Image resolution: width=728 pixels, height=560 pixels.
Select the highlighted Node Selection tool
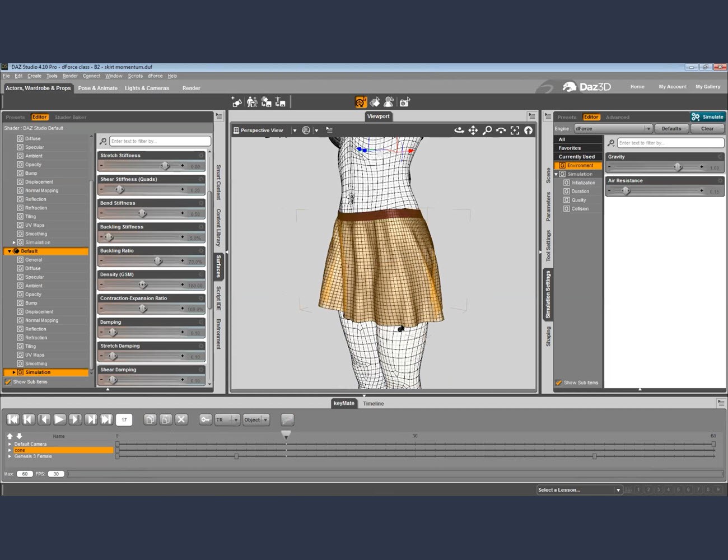click(x=360, y=101)
